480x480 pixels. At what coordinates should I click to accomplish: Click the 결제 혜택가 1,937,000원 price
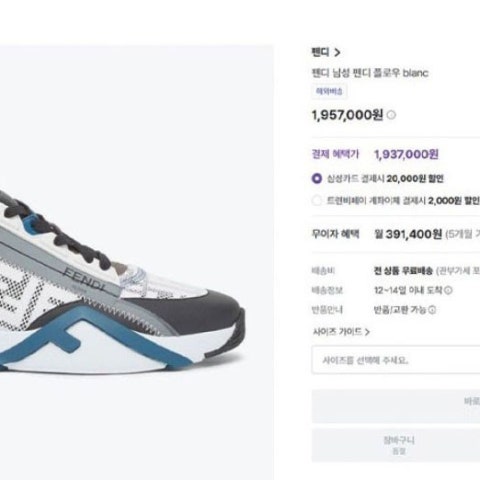coord(406,154)
